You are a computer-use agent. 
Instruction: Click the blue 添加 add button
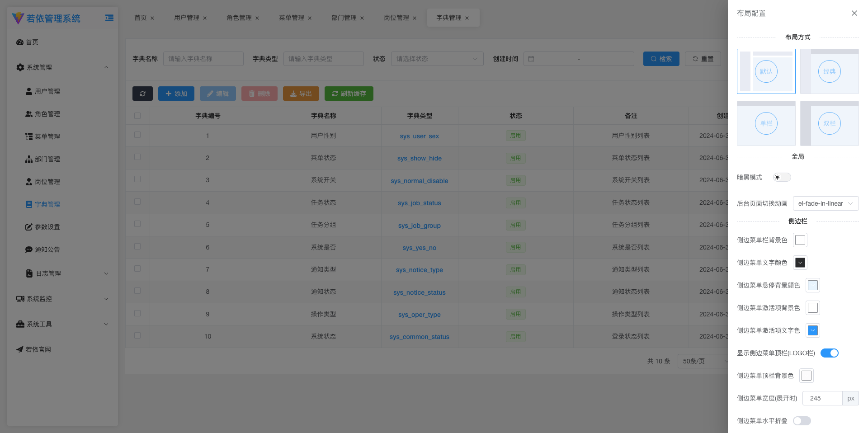pos(176,94)
